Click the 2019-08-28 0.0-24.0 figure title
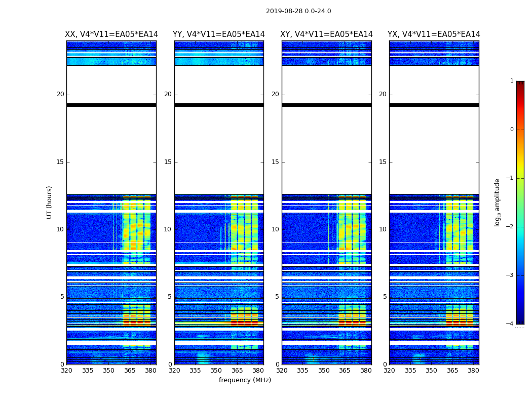This screenshot has width=532, height=405. 298,11
